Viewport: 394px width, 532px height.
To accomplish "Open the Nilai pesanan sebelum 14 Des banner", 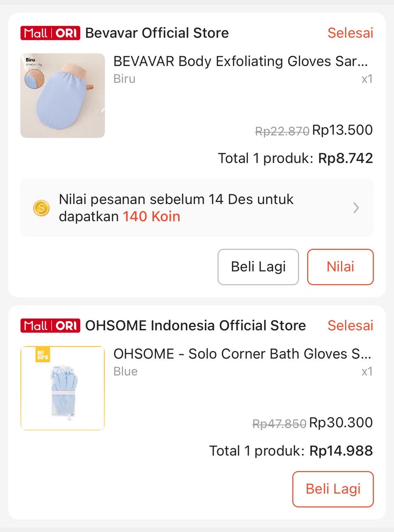I will [x=197, y=208].
